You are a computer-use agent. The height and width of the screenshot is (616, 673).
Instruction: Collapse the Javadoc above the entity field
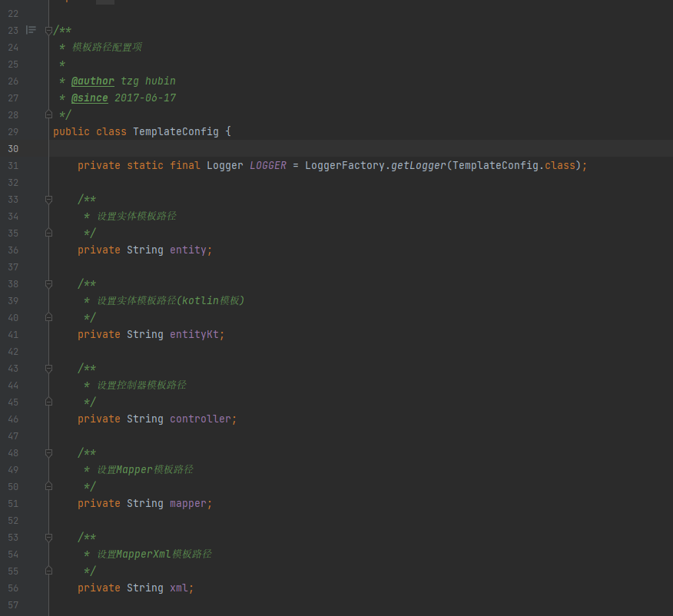pyautogui.click(x=48, y=199)
